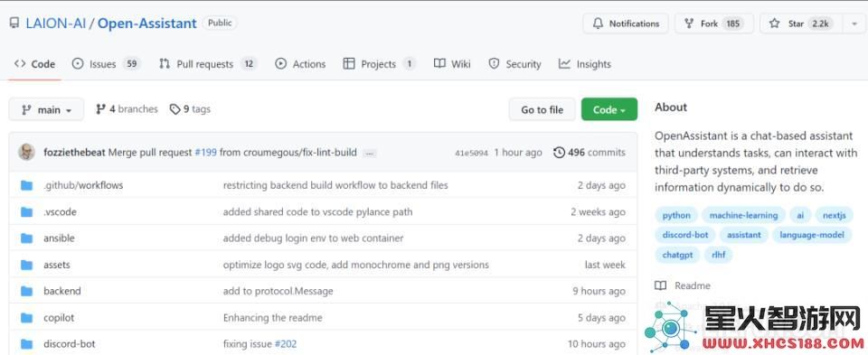Viewport: 868px width, 355px height.
Task: Click the backend folder icon
Action: 26,291
